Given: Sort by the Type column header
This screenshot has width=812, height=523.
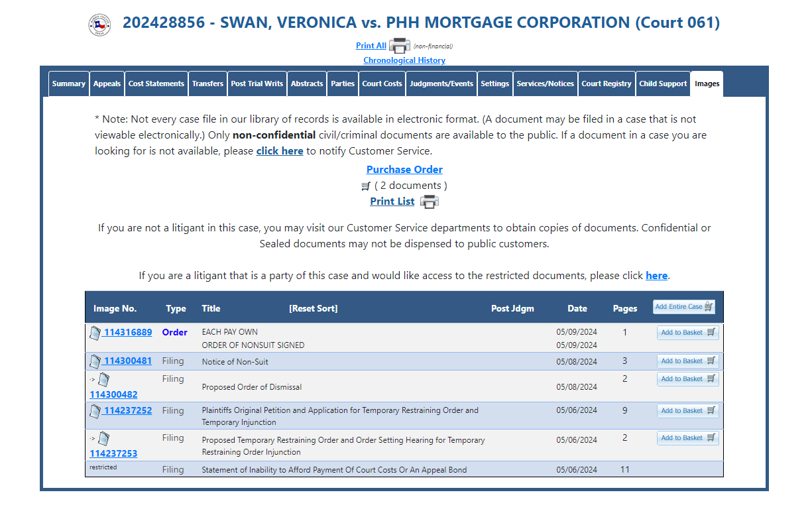Looking at the screenshot, I should (x=176, y=308).
